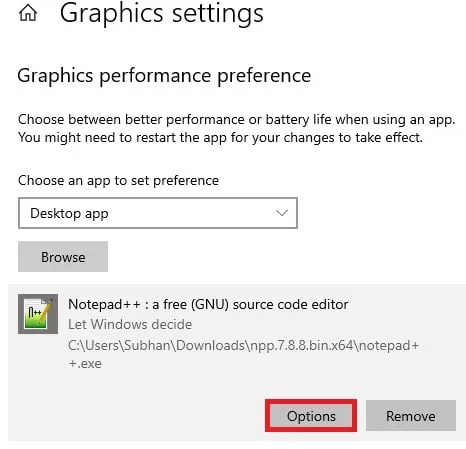
Task: Click the 'Choose an app to set preference' label
Action: pyautogui.click(x=118, y=181)
